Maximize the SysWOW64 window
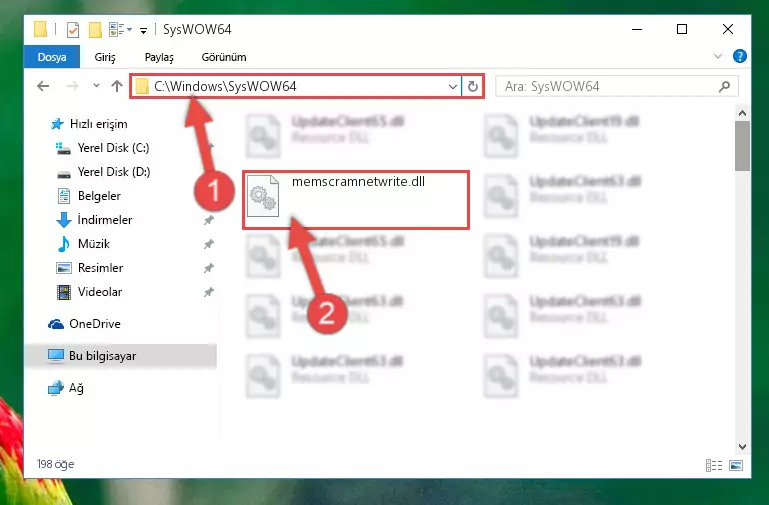Viewport: 769px width, 505px height. [682, 29]
